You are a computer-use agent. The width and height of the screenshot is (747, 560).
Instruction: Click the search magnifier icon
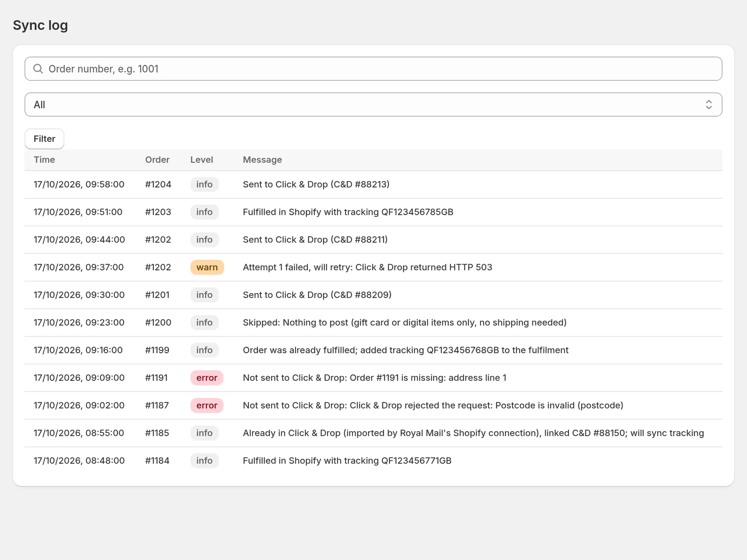38,69
